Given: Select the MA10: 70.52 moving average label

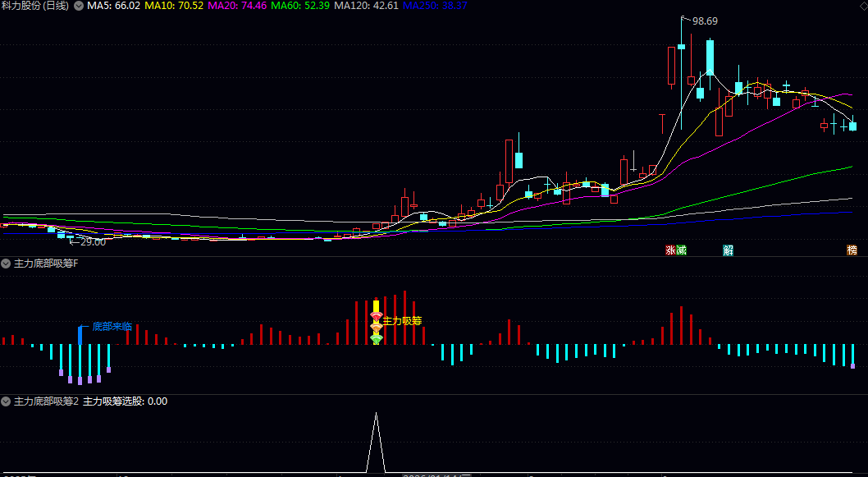Looking at the screenshot, I should click(174, 6).
